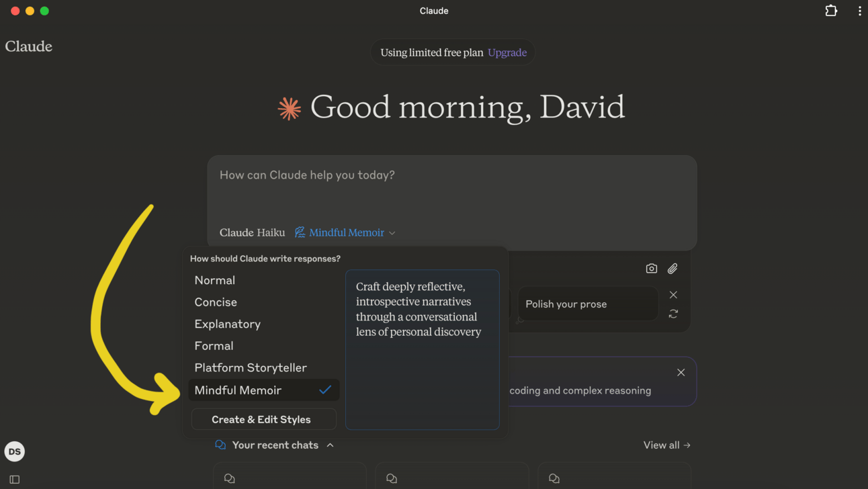This screenshot has height=489, width=868.
Task: Open View all recent chats
Action: (x=666, y=445)
